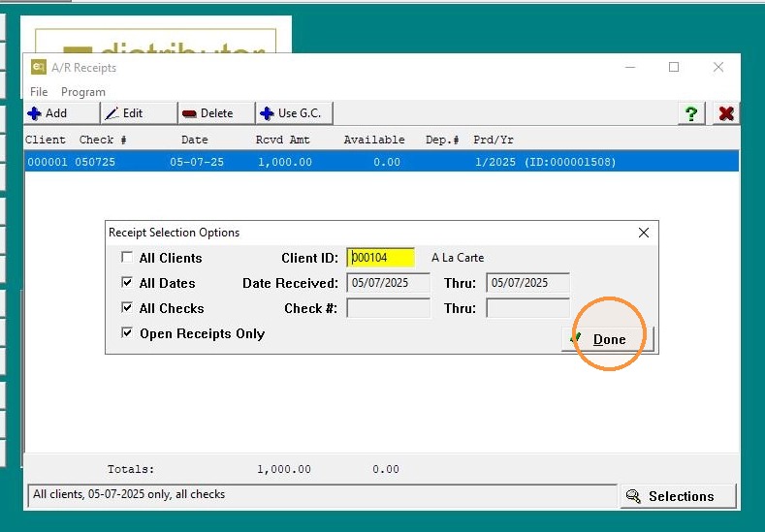Screen dimensions: 765x532
Task: Open the Program menu
Action: (x=83, y=92)
